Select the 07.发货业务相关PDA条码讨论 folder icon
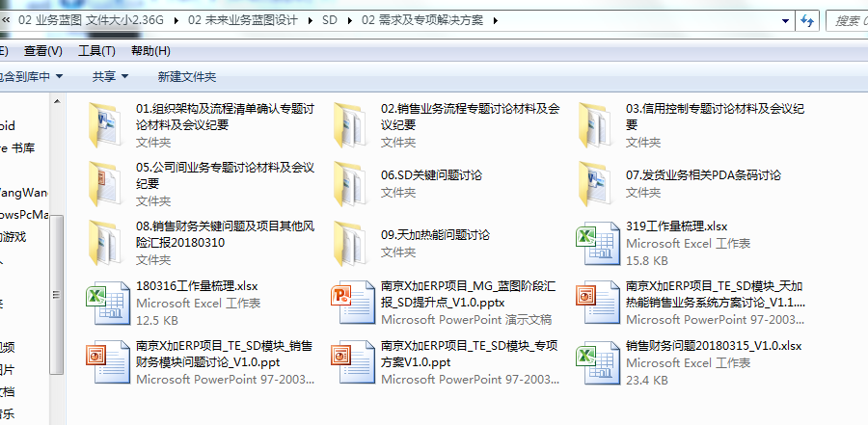The width and height of the screenshot is (868, 425). click(596, 183)
